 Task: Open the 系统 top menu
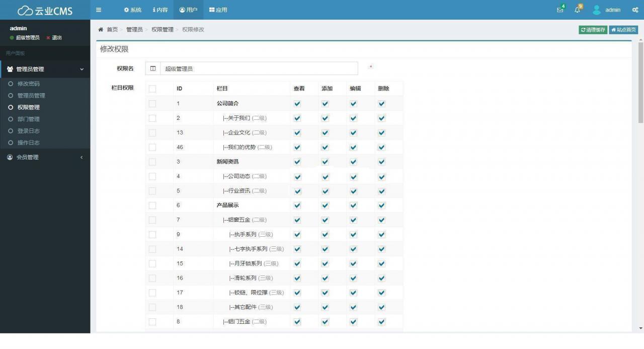click(x=133, y=10)
